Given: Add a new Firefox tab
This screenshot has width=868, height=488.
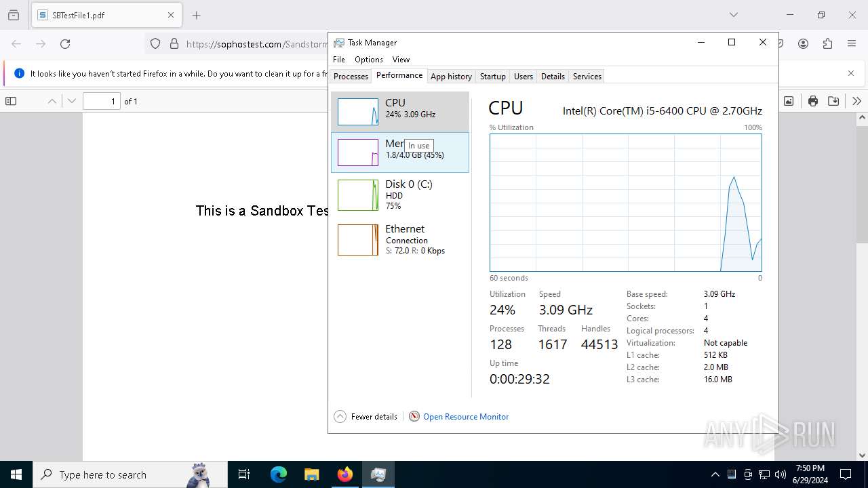Looking at the screenshot, I should coord(197,15).
